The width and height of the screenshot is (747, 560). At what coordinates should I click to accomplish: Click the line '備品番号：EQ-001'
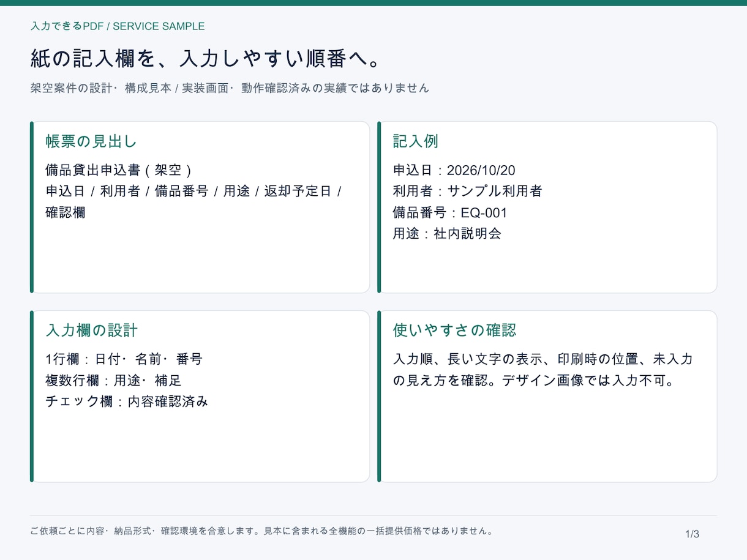coord(450,212)
